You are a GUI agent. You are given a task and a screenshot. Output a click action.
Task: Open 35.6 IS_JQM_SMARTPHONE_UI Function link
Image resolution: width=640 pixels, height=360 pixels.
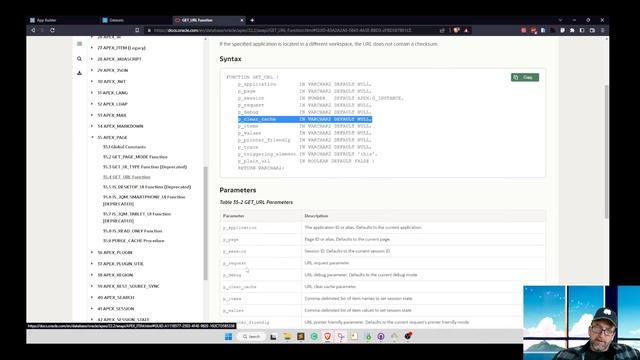tap(144, 200)
